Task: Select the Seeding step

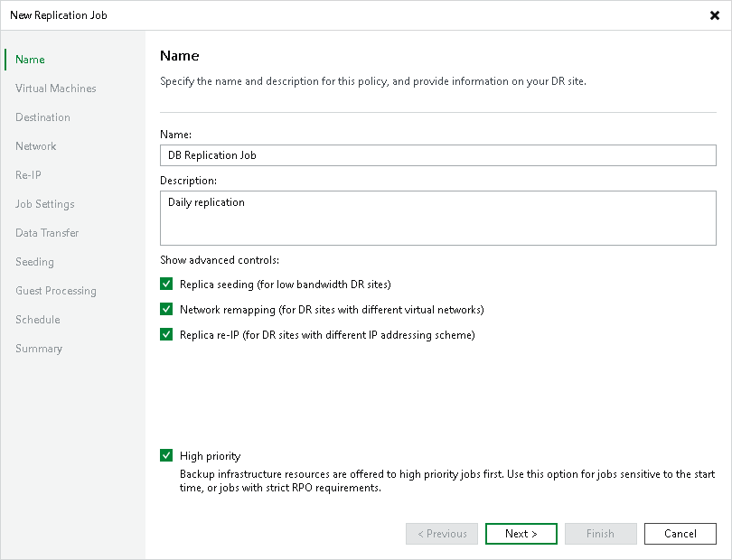Action: (x=34, y=262)
